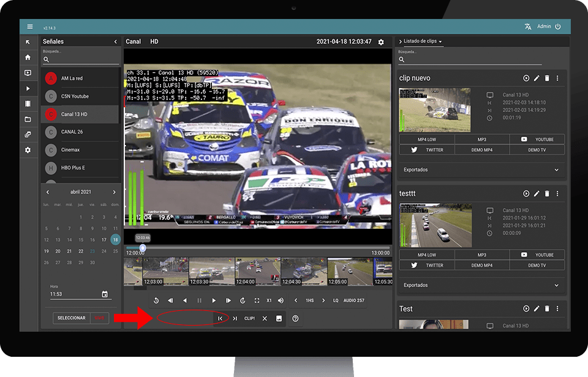Expand Exportados under 'clip nuevo'
Screen dimensions: 588x377
pyautogui.click(x=481, y=170)
